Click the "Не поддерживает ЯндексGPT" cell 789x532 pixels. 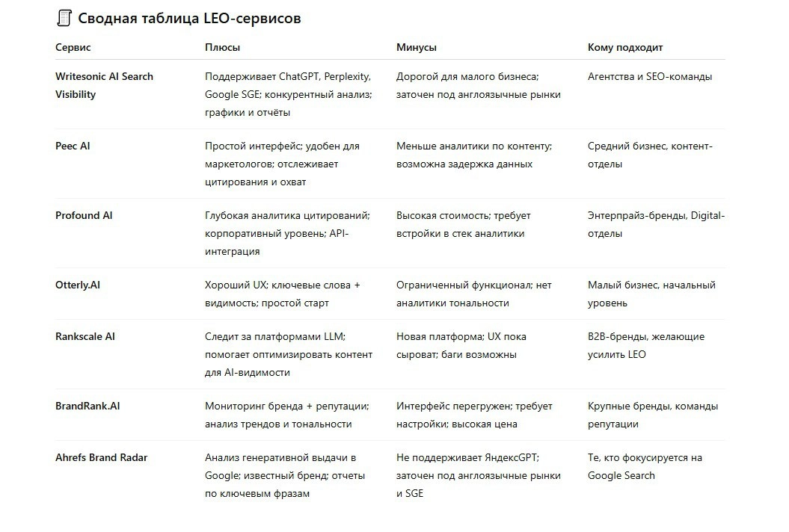478,475
